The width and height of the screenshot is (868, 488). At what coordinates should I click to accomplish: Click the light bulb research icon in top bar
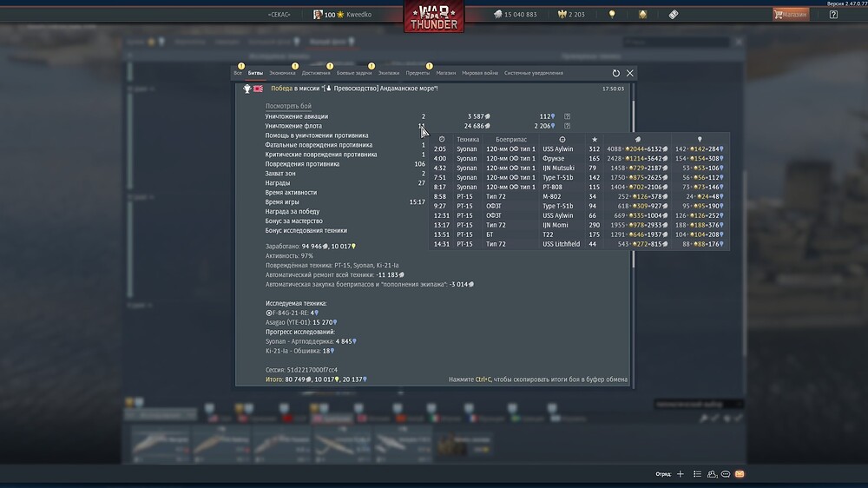click(612, 15)
